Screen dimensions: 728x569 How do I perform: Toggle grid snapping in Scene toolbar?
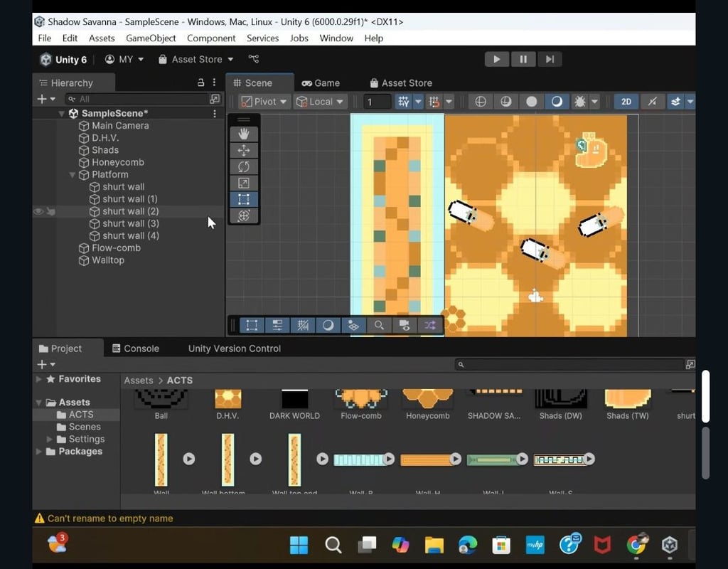tap(434, 102)
